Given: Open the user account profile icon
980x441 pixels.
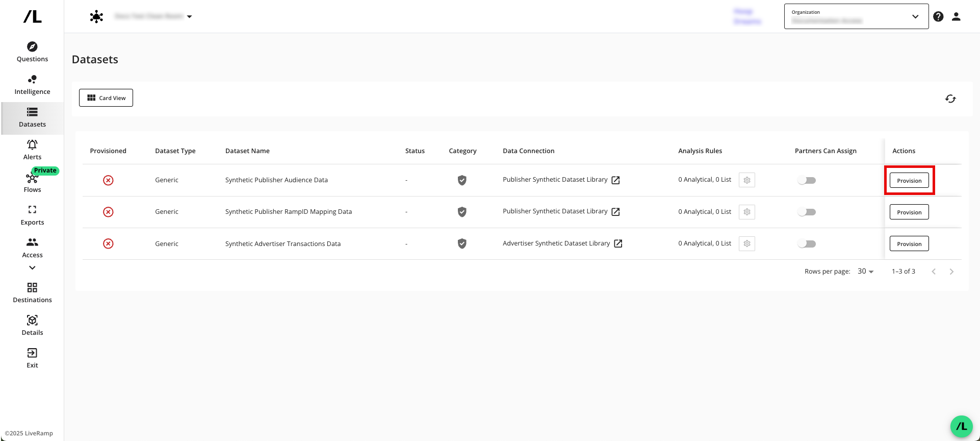Looking at the screenshot, I should (x=956, y=16).
